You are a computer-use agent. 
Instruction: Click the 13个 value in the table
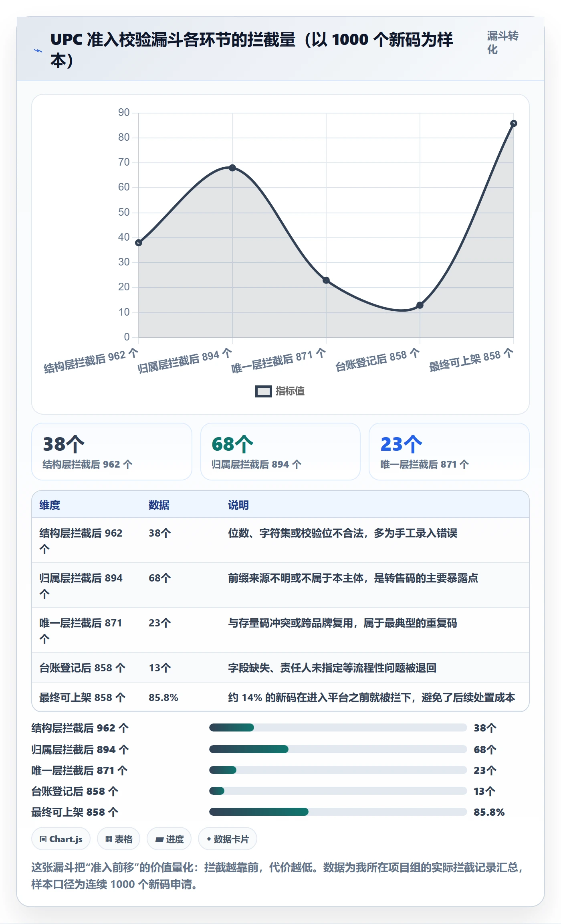(160, 668)
